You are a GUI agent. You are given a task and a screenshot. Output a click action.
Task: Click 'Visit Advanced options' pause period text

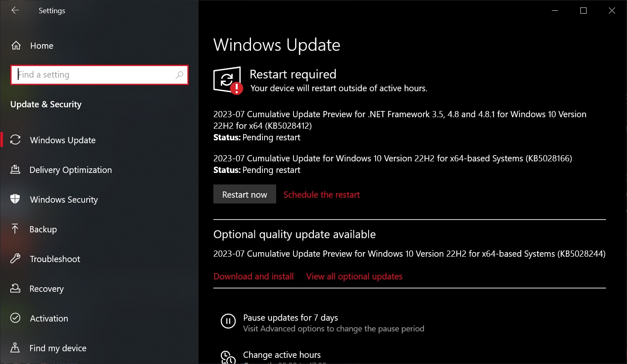(x=334, y=329)
